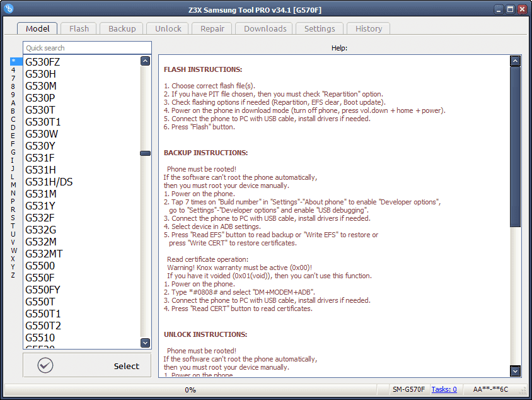This screenshot has height=400, width=532.
Task: Maximize the Z3X Samsung Tool window
Action: tap(510, 9)
